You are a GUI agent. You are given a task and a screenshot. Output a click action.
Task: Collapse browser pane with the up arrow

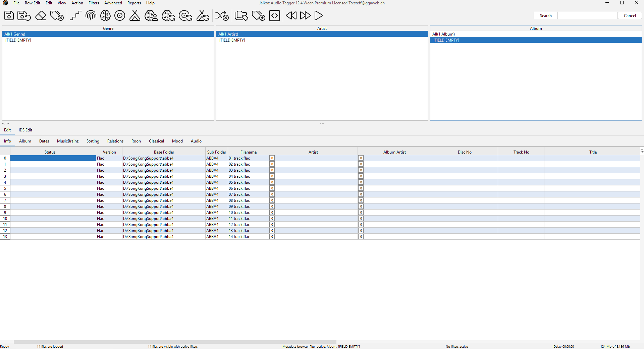click(3, 124)
